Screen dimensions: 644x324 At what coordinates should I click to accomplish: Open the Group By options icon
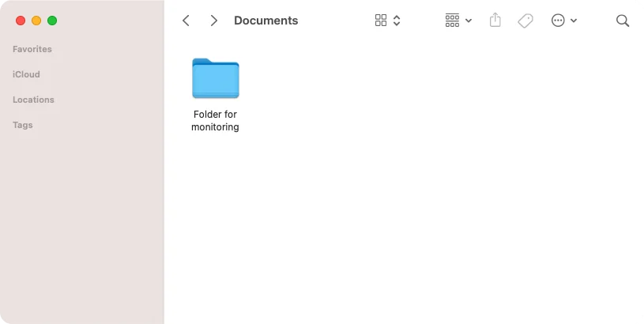[452, 20]
